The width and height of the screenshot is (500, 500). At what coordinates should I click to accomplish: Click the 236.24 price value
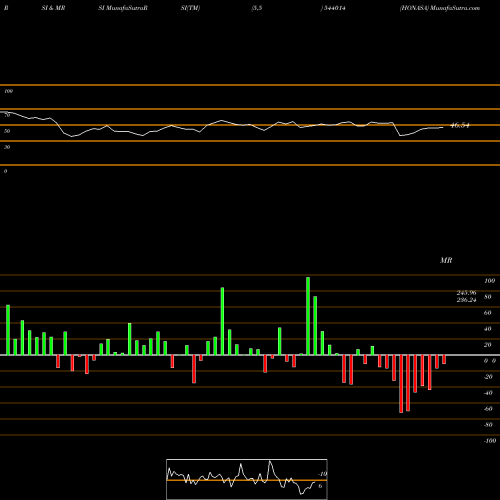point(466,300)
